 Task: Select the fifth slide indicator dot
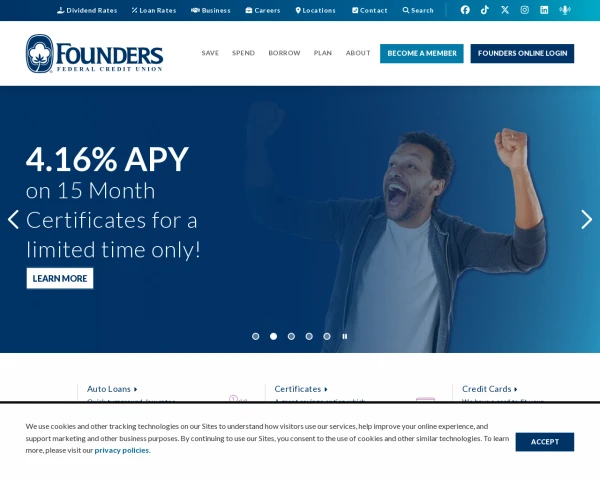point(327,336)
